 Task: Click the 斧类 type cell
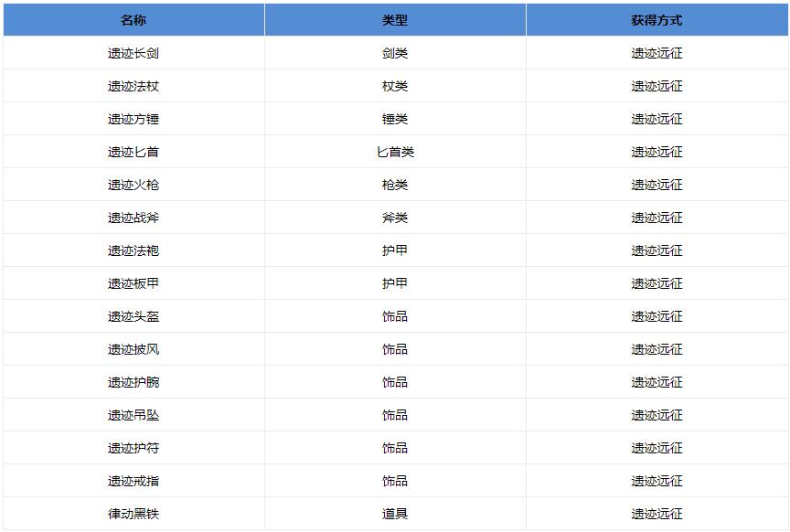(395, 218)
